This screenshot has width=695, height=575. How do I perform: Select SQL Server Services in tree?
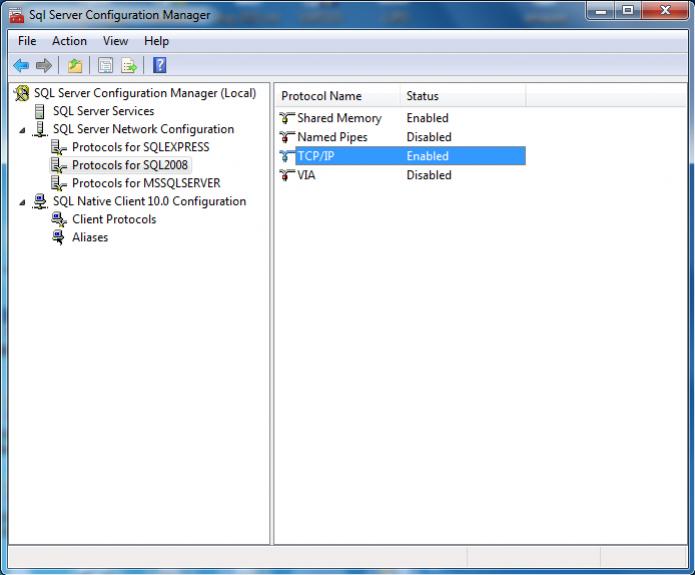103,111
